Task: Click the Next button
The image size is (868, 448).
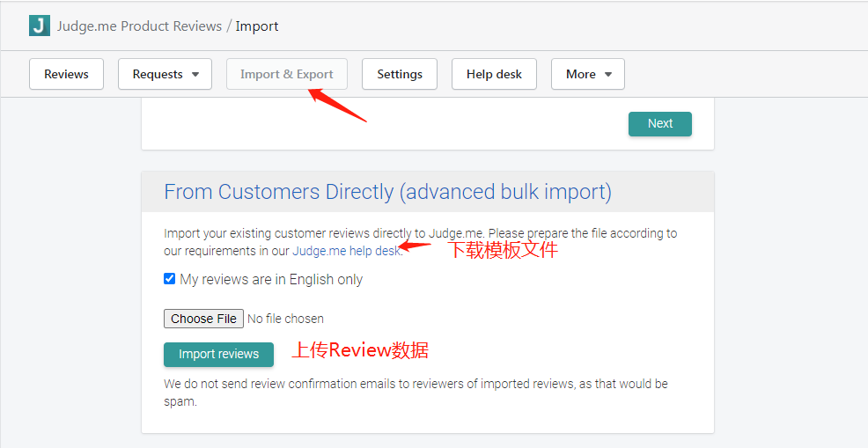Action: point(660,123)
